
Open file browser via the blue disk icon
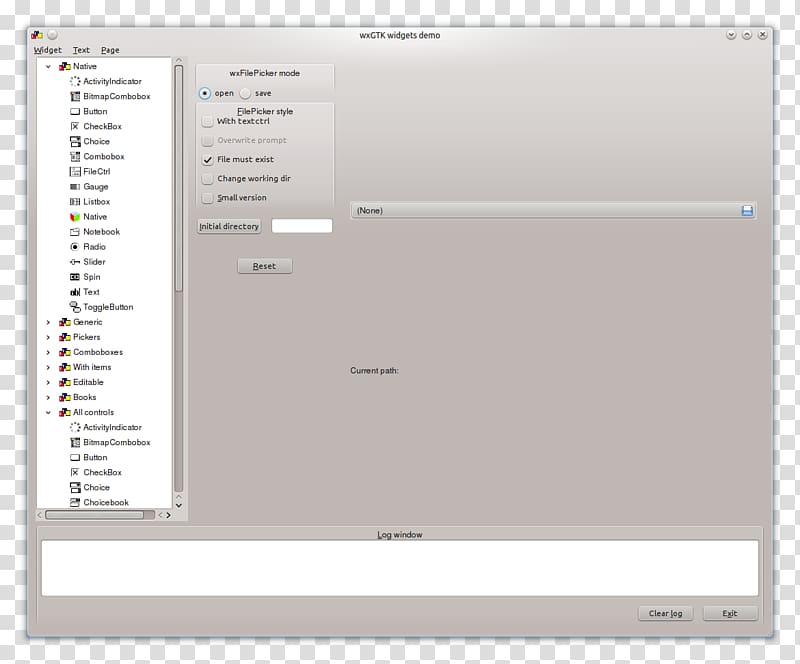click(x=747, y=211)
